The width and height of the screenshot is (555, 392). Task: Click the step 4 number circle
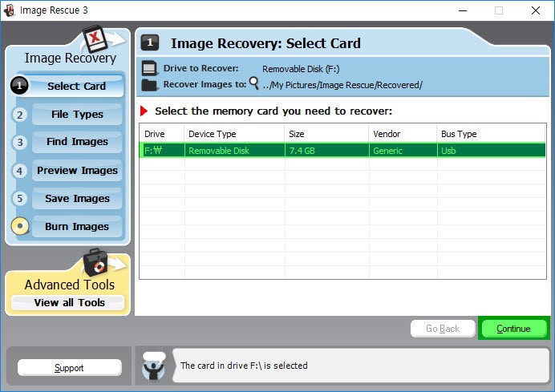click(x=20, y=171)
